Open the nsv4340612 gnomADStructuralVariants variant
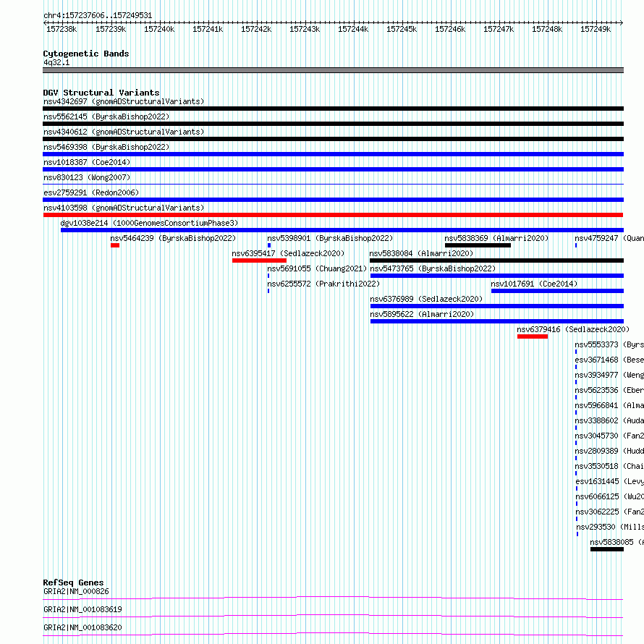The height and width of the screenshot is (644, 644). [x=124, y=132]
